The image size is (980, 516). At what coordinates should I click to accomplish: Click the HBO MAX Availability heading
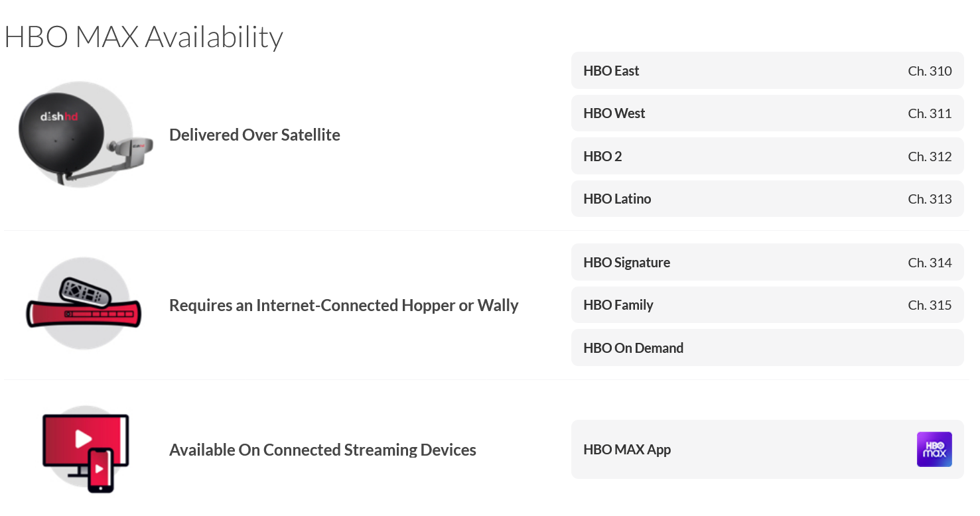[x=144, y=36]
